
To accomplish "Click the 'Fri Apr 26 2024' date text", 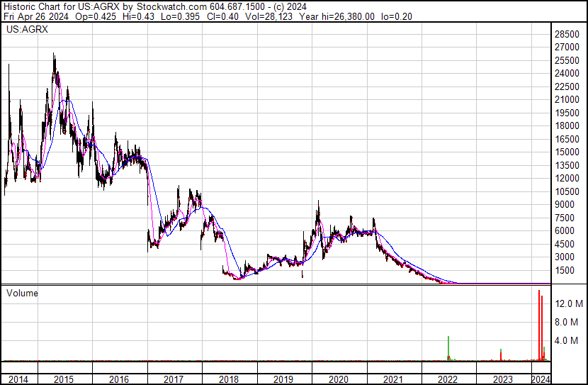I will [x=36, y=16].
